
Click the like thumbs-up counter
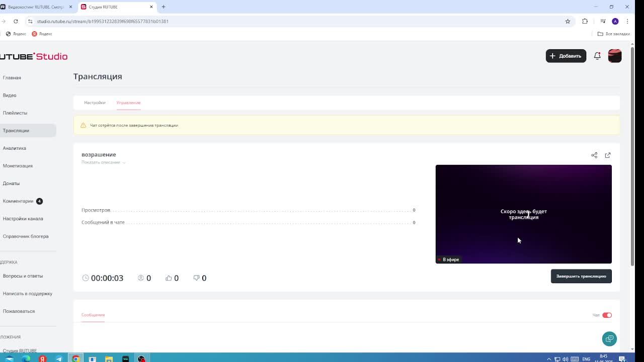point(172,278)
